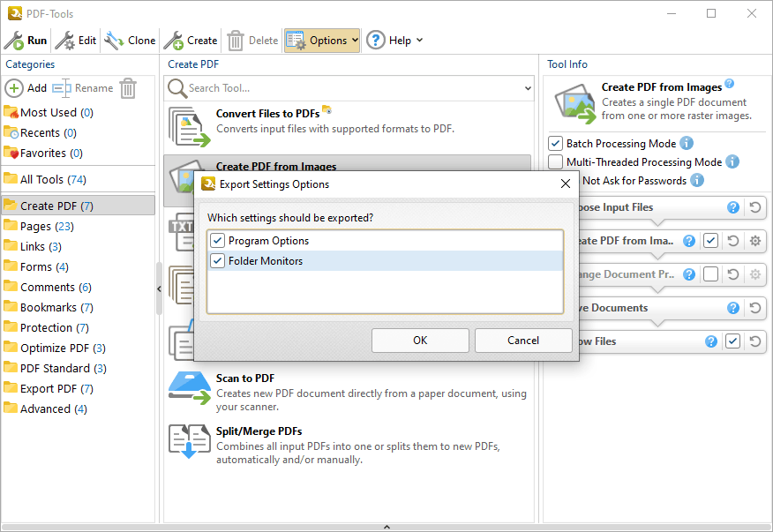Reset Change Document Pr.. step
The width and height of the screenshot is (773, 532).
(733, 274)
